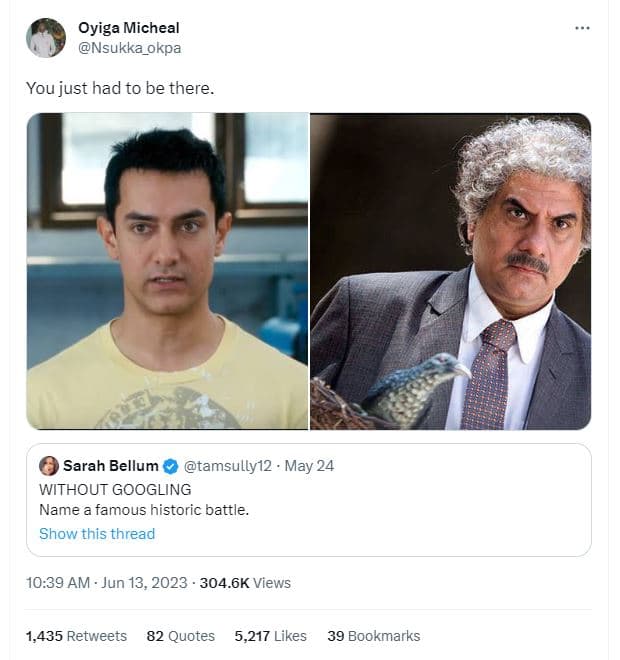View the 5,217 Likes list
The width and height of the screenshot is (620, 660).
pyautogui.click(x=270, y=636)
